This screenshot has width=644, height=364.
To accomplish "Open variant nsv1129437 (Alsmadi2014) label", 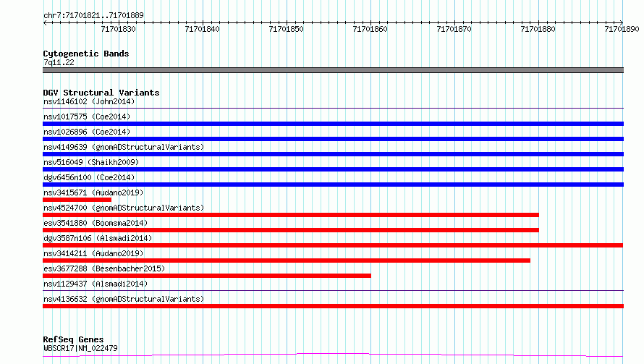I will [x=96, y=284].
